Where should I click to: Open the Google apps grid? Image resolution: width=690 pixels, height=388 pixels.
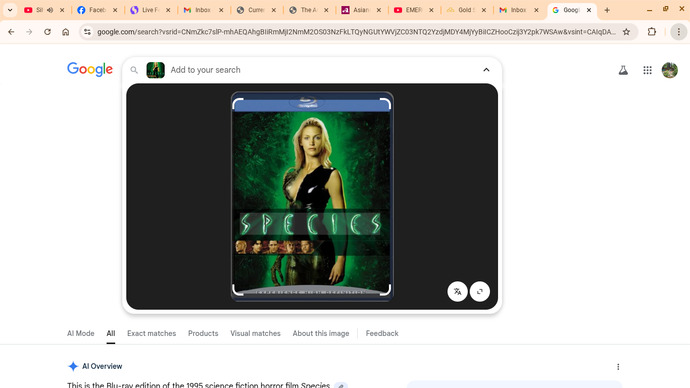point(647,70)
